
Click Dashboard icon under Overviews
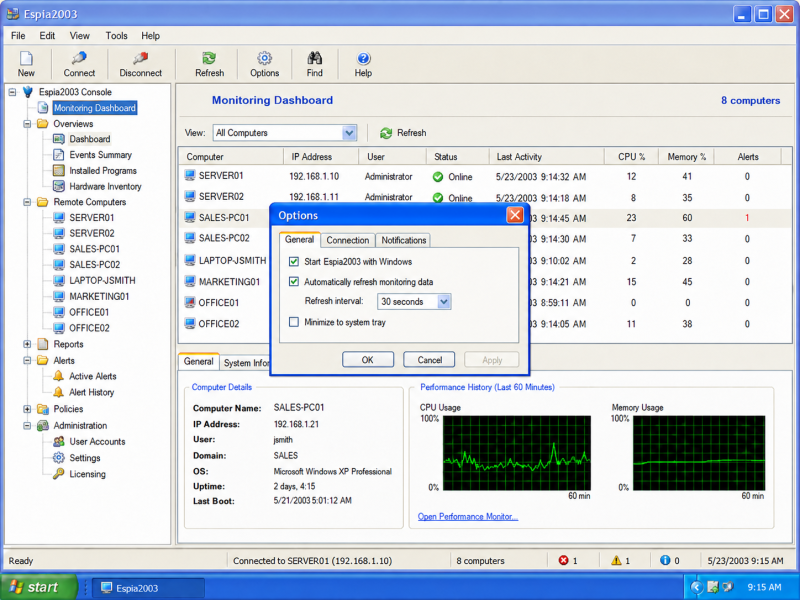click(x=59, y=139)
